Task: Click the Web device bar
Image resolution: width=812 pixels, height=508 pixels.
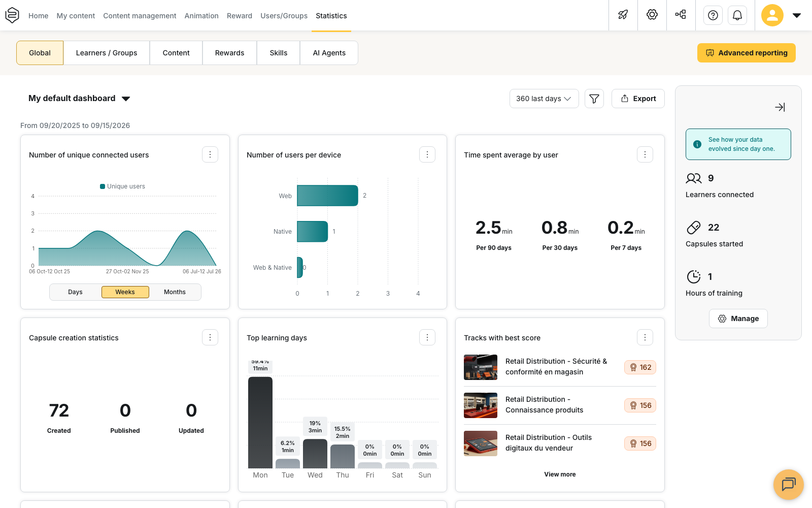Action: pyautogui.click(x=328, y=196)
